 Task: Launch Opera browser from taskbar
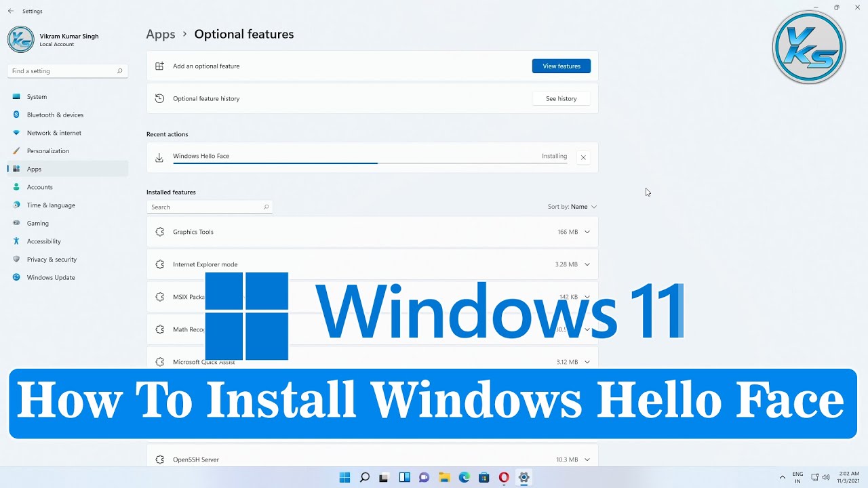[504, 477]
